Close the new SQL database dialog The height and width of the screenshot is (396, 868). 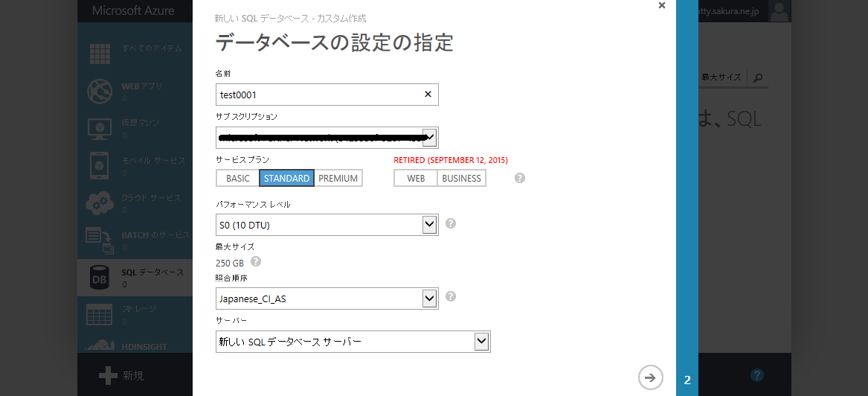click(661, 5)
